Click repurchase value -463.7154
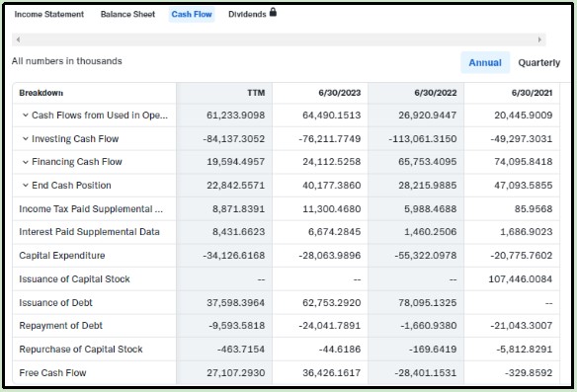577x392 pixels. [x=241, y=349]
